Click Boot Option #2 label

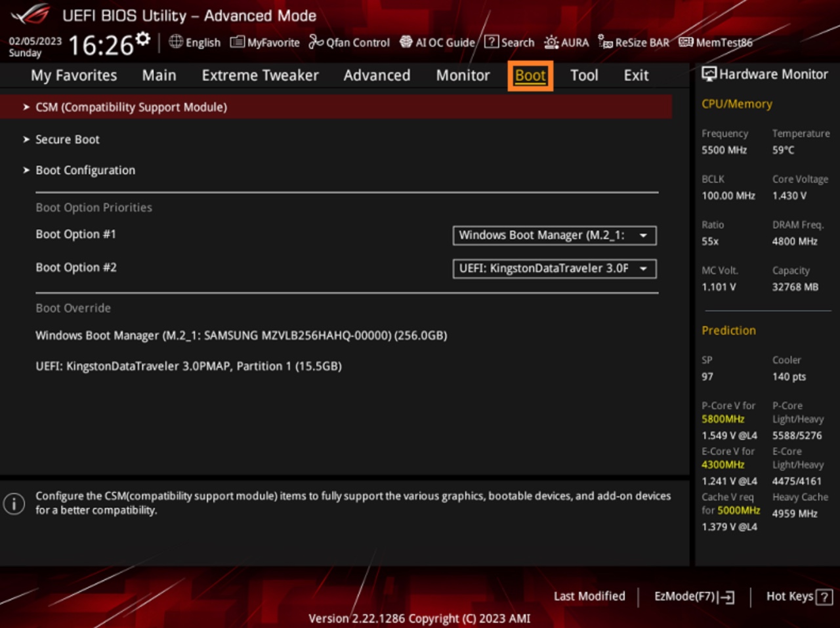pos(76,267)
